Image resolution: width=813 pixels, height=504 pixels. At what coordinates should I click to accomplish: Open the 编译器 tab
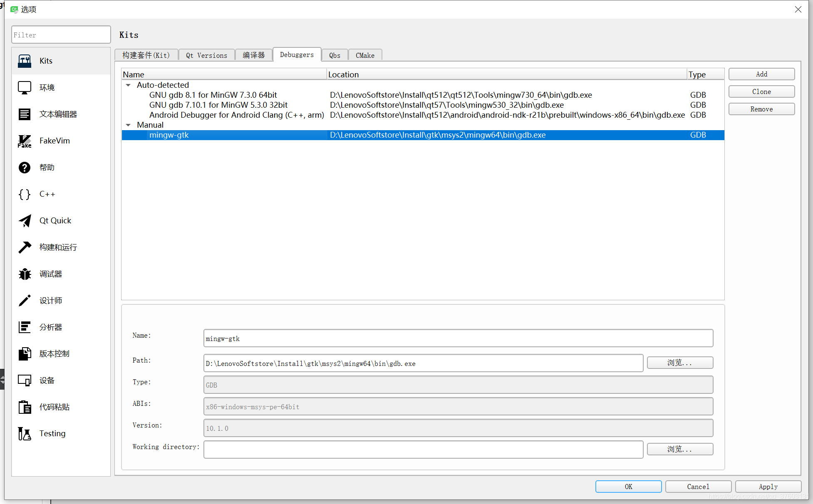253,55
